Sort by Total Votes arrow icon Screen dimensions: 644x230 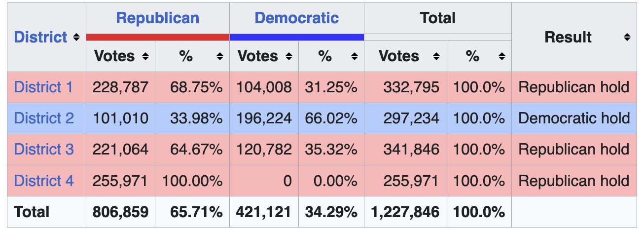[436, 57]
